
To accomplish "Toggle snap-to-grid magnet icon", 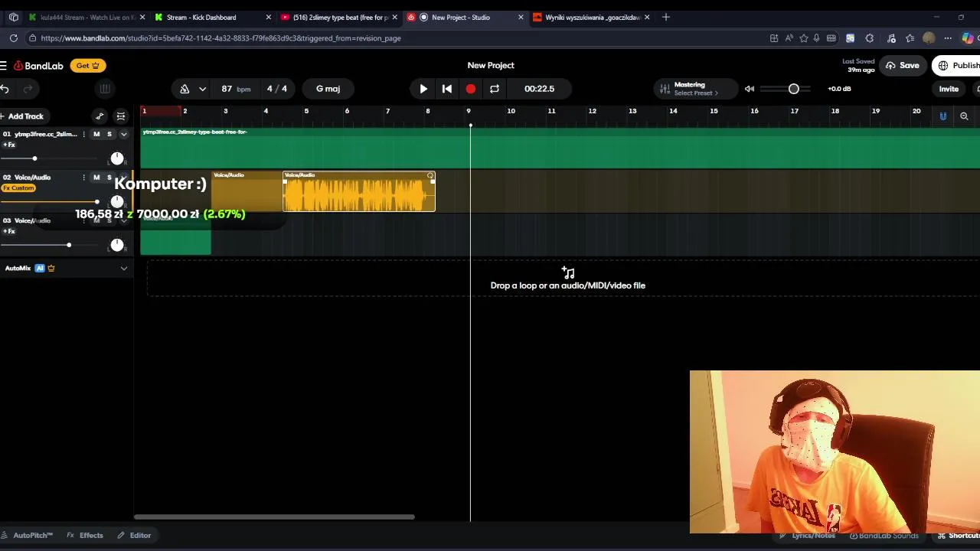I will pyautogui.click(x=943, y=116).
